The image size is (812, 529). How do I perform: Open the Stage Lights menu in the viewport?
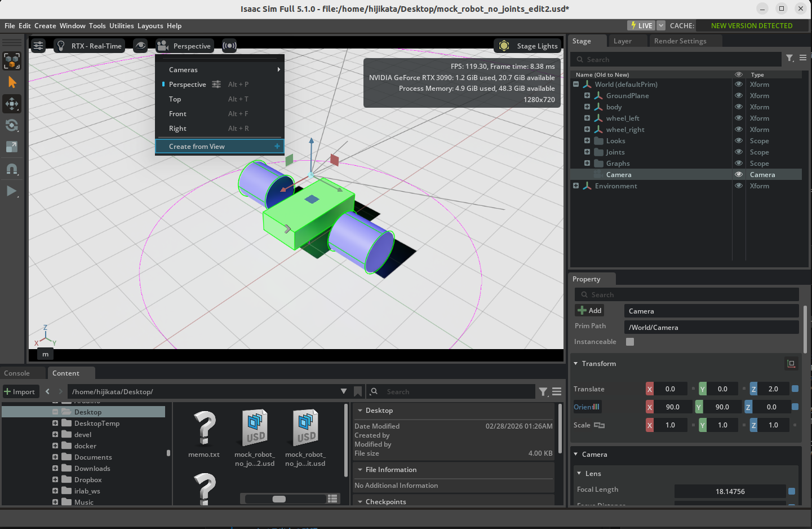point(527,46)
